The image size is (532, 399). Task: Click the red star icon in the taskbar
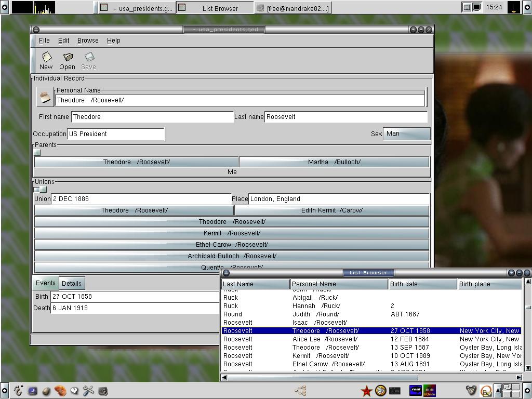coord(366,390)
